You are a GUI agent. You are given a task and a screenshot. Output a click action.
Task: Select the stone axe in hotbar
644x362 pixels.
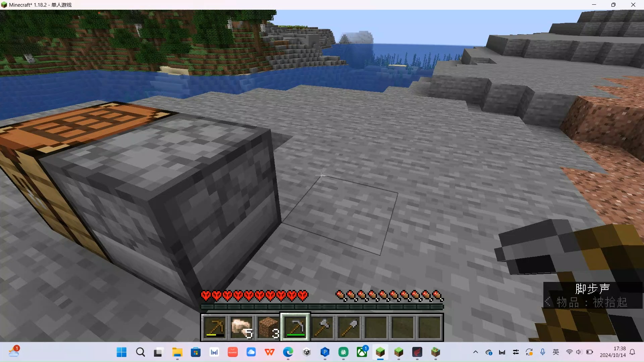pos(322,327)
